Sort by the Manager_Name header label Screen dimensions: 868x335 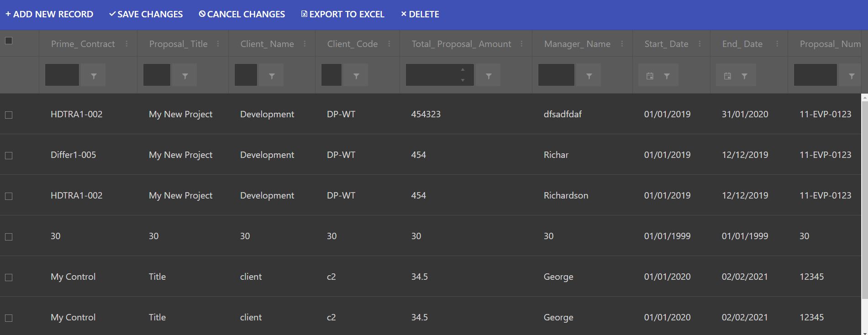pos(577,44)
